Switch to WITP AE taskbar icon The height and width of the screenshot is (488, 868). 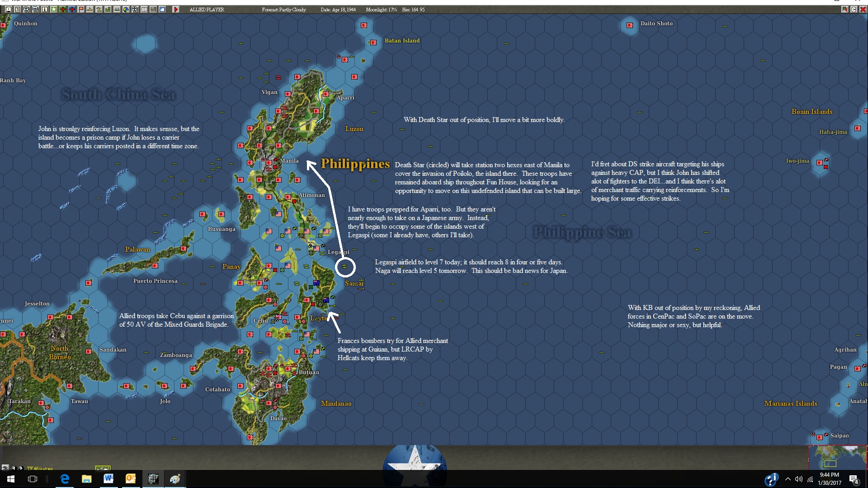click(x=153, y=479)
